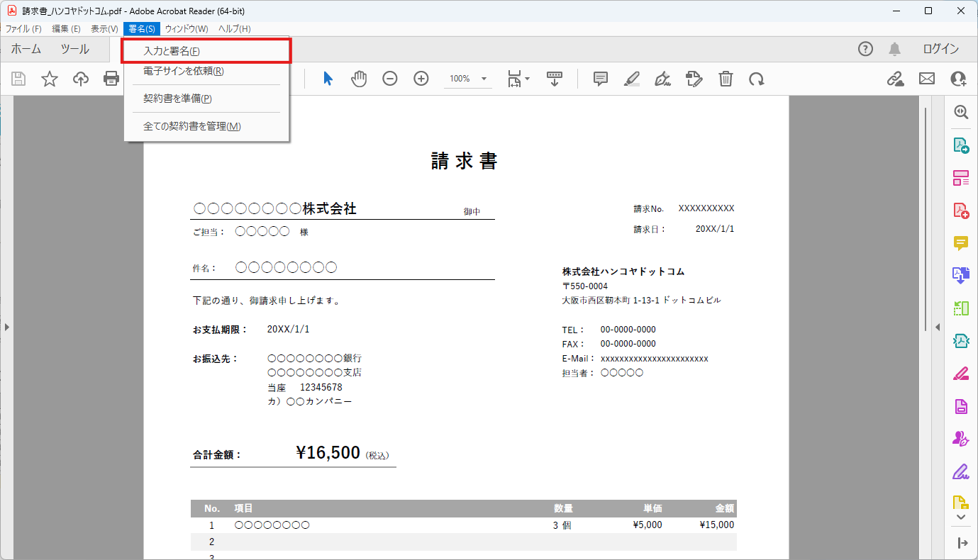
Task: Open the 表示 menu
Action: point(104,28)
